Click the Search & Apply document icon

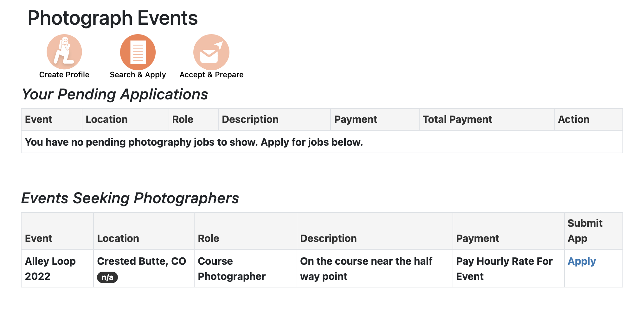coord(138,52)
